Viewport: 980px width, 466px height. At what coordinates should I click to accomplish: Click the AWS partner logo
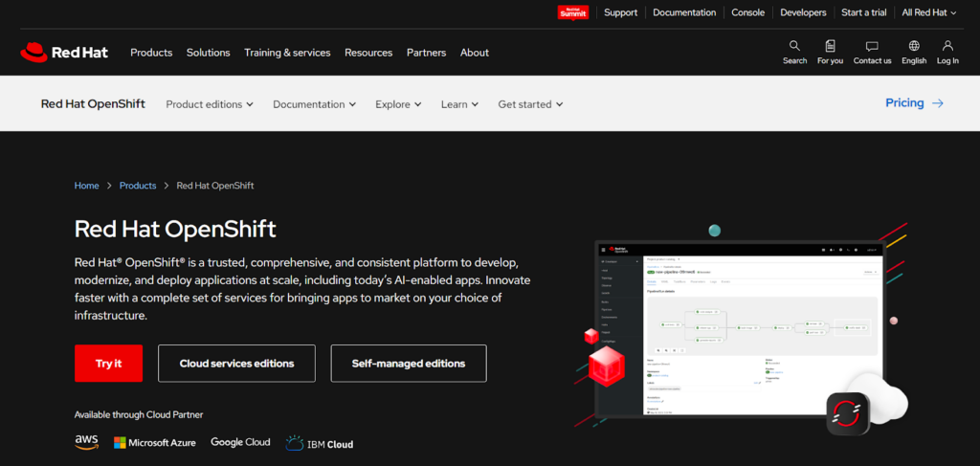(87, 442)
